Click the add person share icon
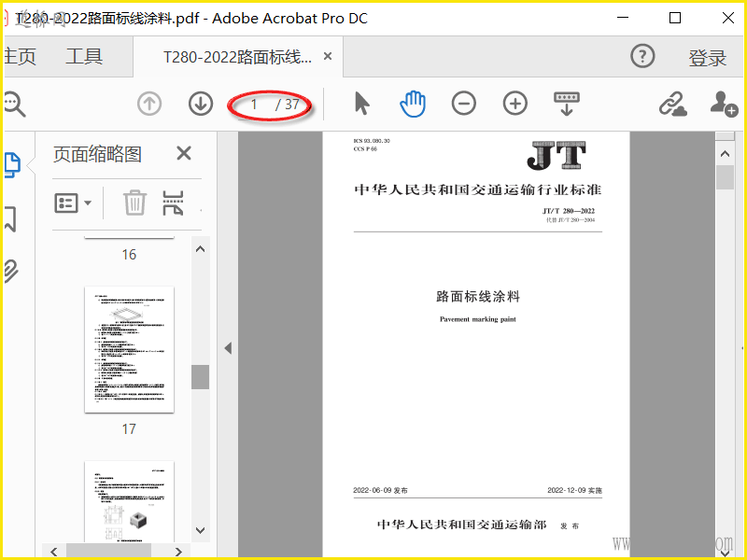Viewport: 747px width, 560px height. point(724,104)
